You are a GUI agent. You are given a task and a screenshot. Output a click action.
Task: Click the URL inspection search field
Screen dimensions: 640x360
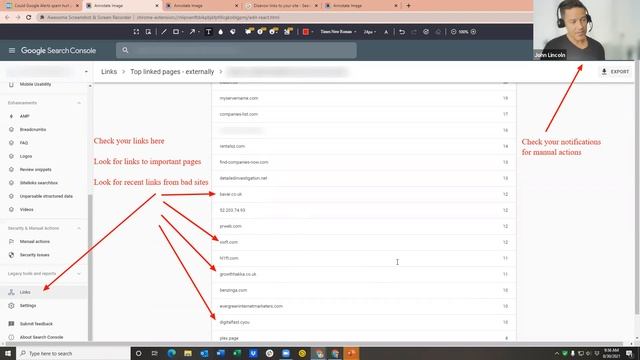point(236,50)
